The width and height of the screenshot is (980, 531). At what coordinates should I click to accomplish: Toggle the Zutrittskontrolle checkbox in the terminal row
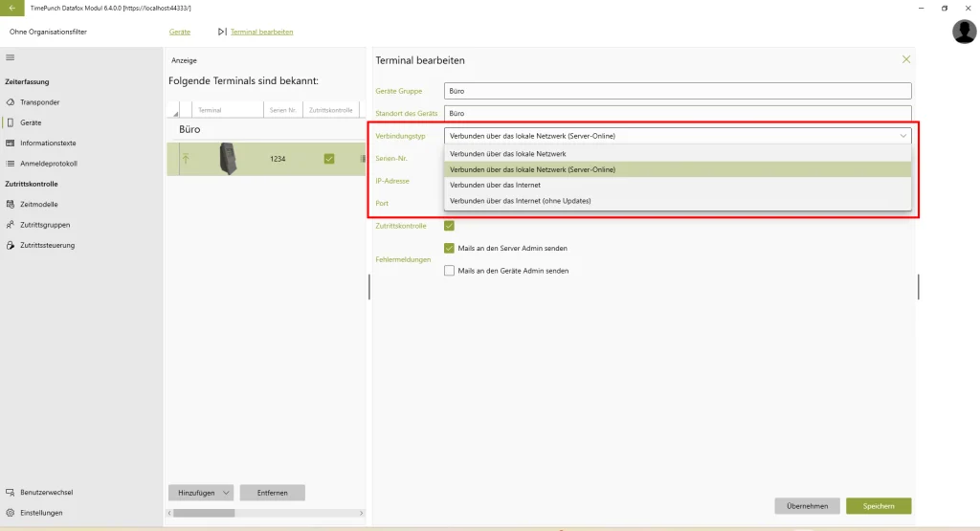point(329,159)
